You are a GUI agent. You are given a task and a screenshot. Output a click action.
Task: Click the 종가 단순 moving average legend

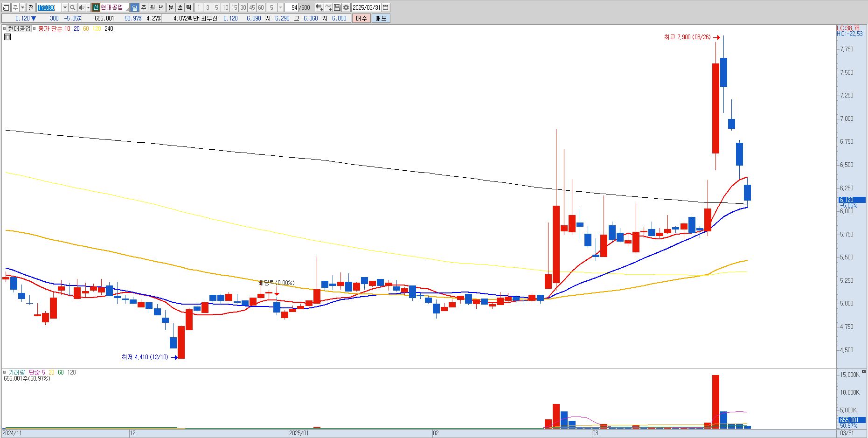[x=50, y=28]
